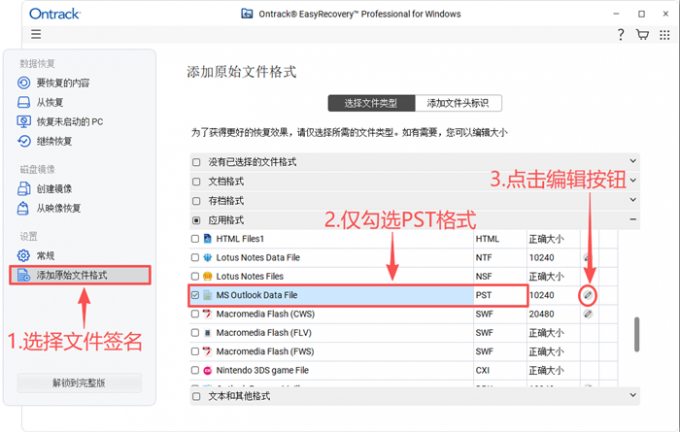The image size is (680, 432).
Task: Expand the 文本和其他格式 section chevron
Action: point(633,395)
